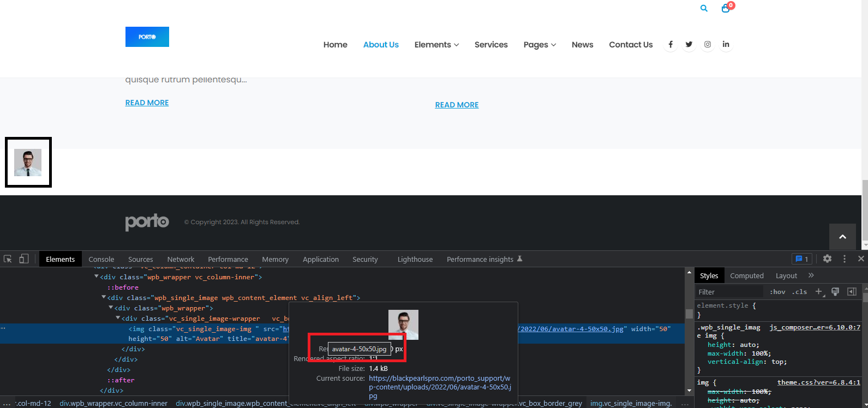Open the Services menu item
This screenshot has width=868, height=408.
pos(491,45)
